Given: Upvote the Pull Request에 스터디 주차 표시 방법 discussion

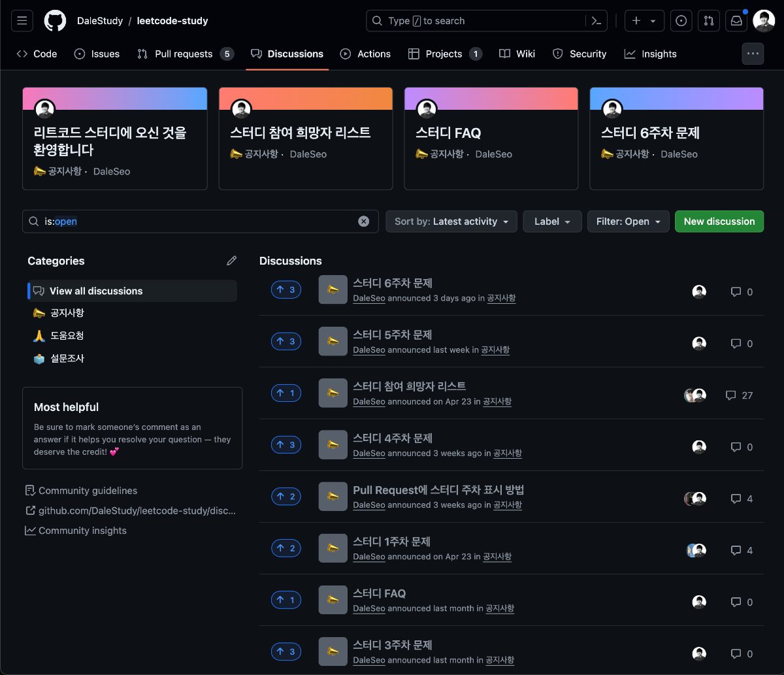Looking at the screenshot, I should (286, 496).
